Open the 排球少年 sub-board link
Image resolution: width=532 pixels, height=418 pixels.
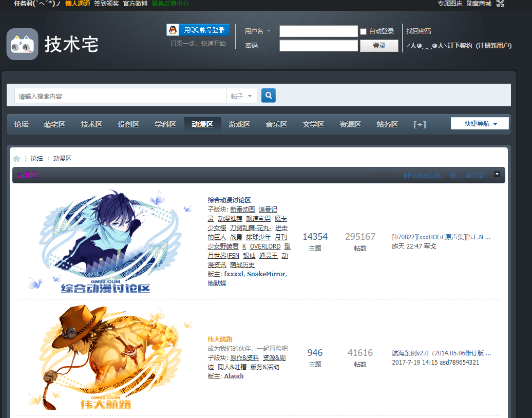tap(258, 237)
